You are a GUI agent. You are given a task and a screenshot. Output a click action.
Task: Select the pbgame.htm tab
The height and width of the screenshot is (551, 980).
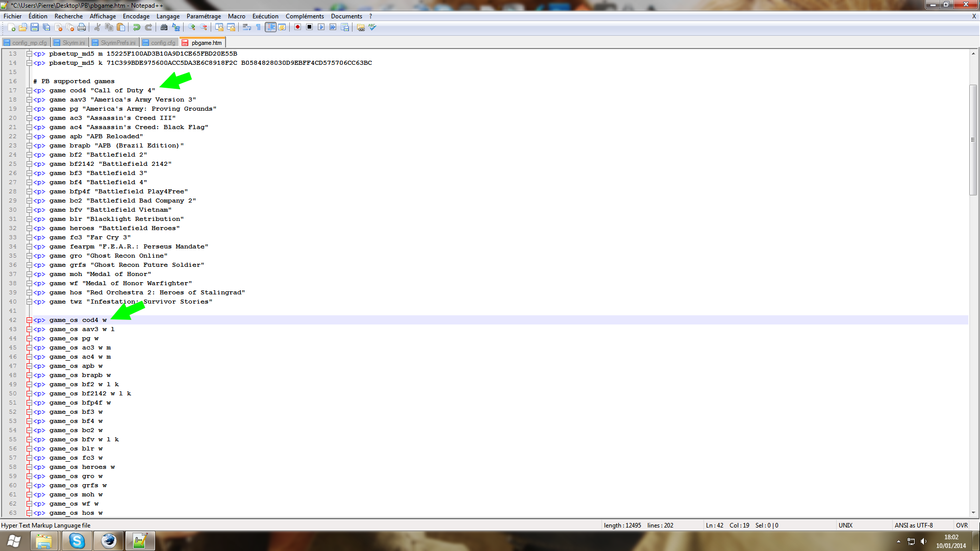(x=203, y=43)
